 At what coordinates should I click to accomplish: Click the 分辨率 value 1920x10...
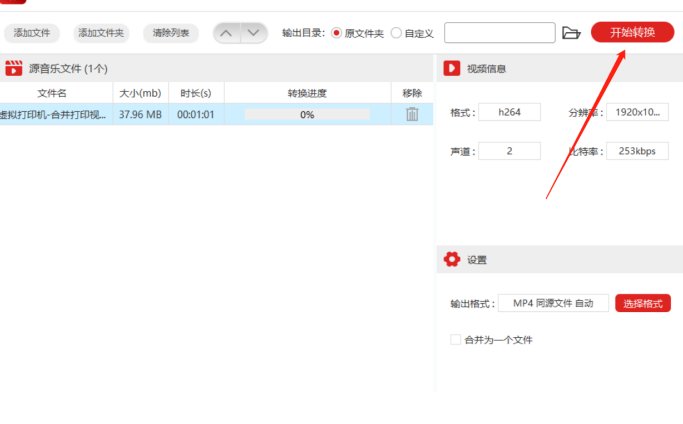[x=637, y=112]
